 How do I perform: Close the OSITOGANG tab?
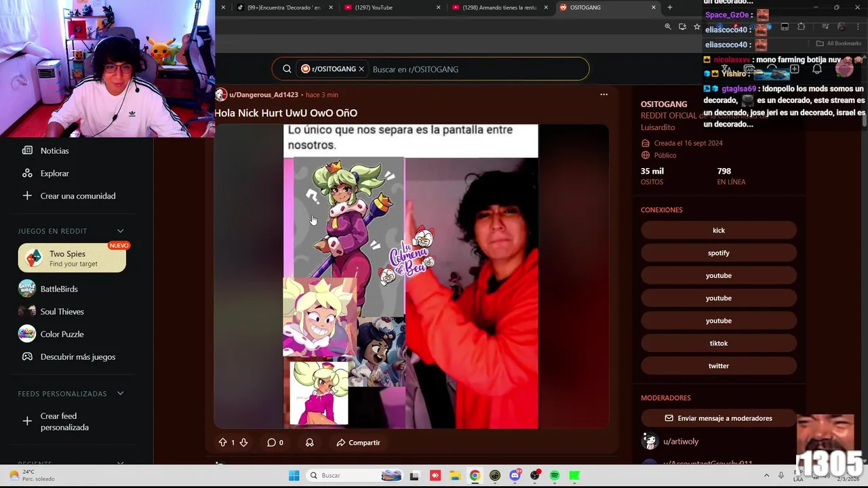tap(654, 7)
